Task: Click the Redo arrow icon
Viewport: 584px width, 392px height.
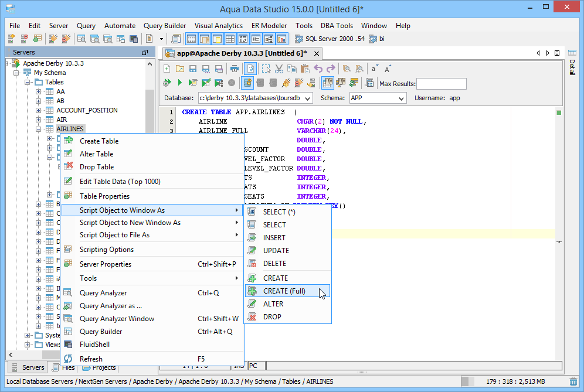Action: [x=331, y=69]
